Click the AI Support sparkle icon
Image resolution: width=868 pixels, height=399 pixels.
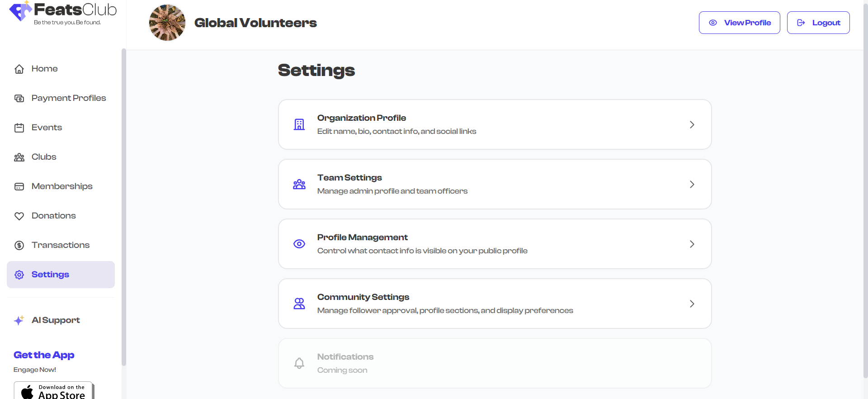pyautogui.click(x=19, y=320)
